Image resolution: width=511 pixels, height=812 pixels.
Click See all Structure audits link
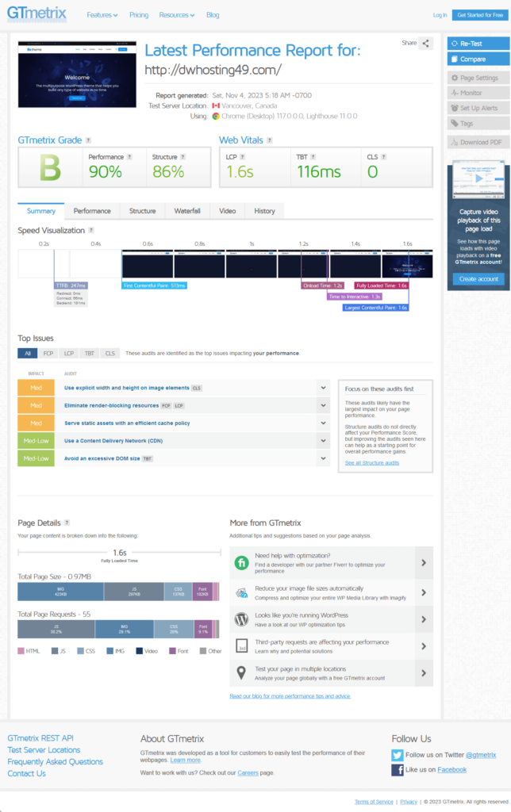coord(372,463)
